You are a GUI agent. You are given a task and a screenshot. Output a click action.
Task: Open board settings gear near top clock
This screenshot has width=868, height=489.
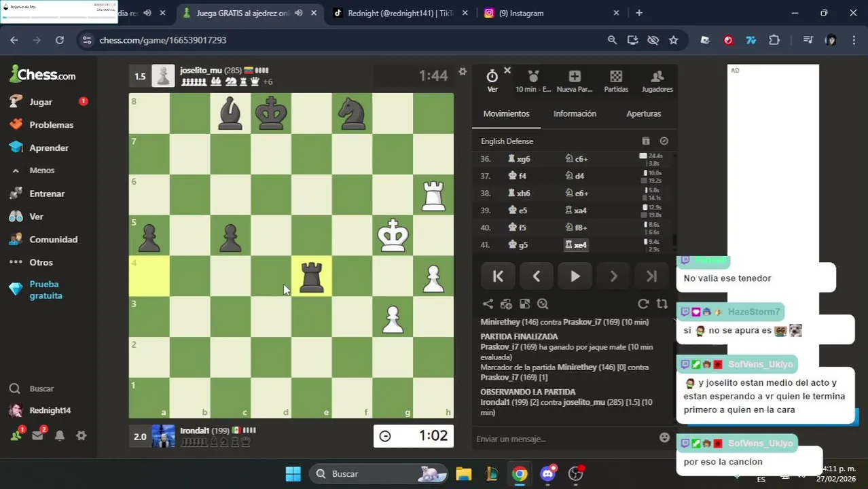click(x=463, y=72)
